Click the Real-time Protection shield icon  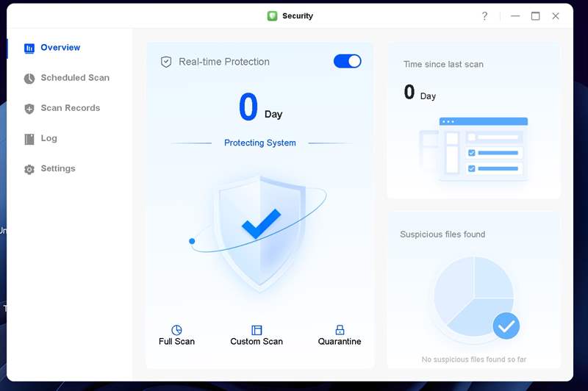click(166, 62)
